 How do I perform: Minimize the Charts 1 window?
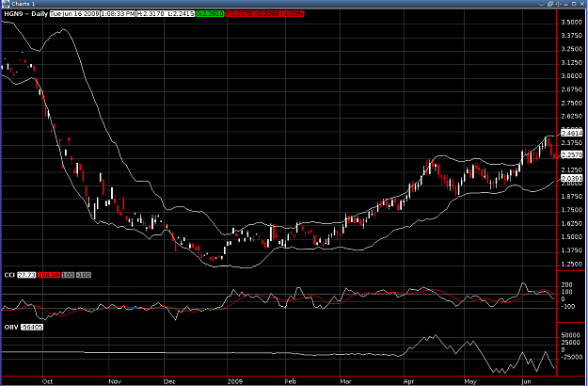coord(566,4)
